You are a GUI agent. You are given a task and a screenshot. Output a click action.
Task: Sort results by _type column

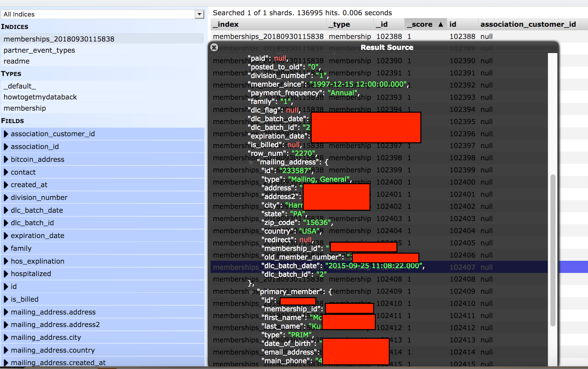coord(350,24)
